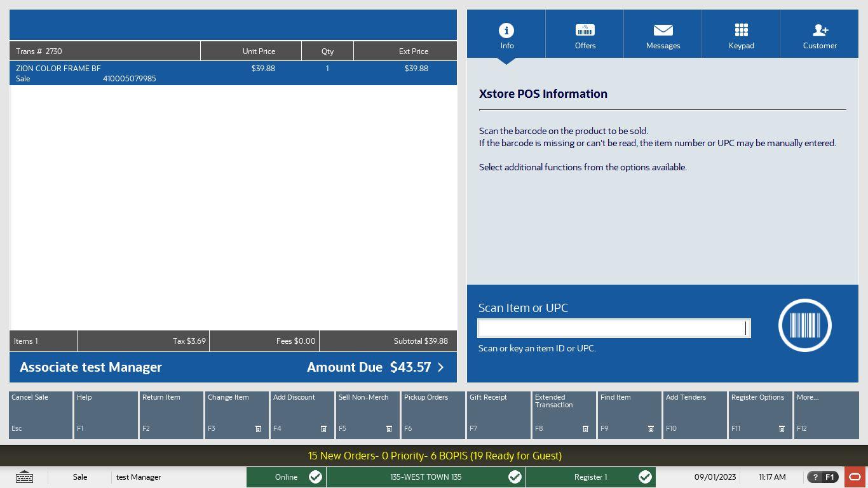The image size is (868, 488).
Task: Switch to the Offers tab
Action: click(585, 34)
